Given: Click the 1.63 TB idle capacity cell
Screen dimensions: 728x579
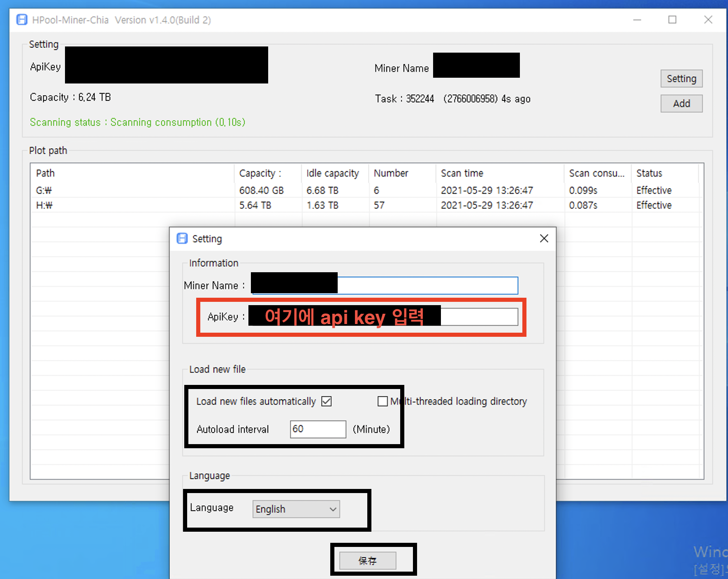Looking at the screenshot, I should click(x=322, y=205).
